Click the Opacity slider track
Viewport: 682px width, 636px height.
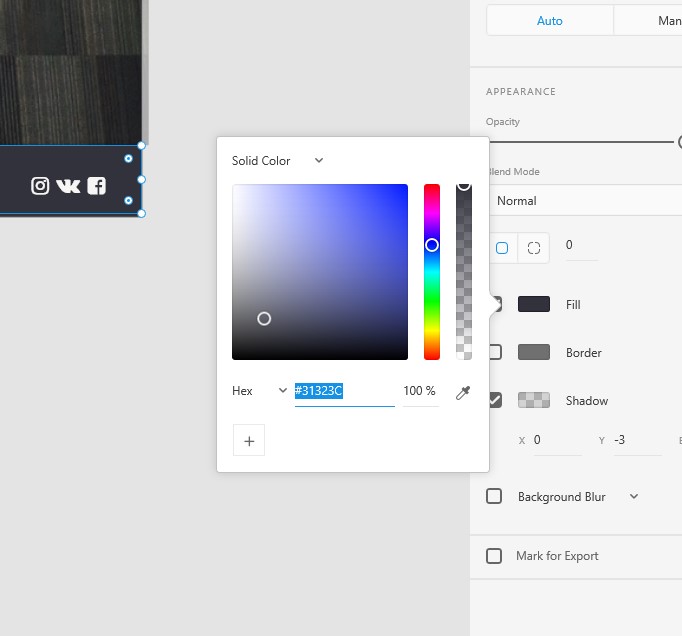pyautogui.click(x=582, y=142)
